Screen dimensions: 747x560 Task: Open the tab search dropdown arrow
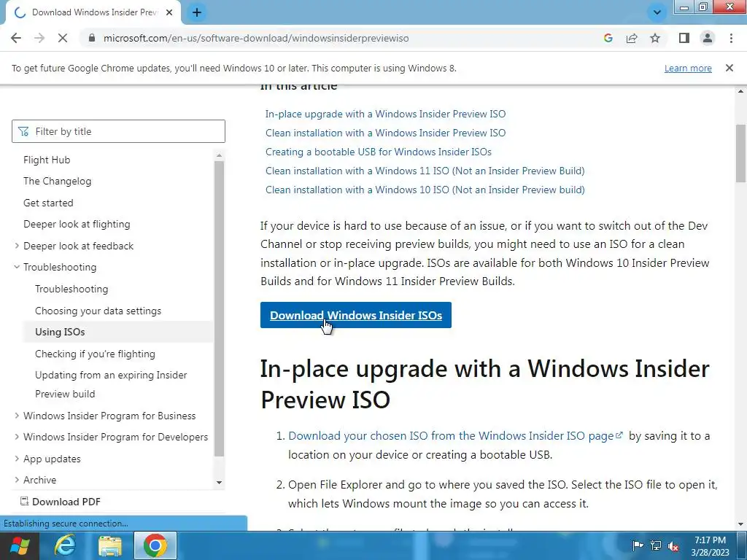click(657, 12)
